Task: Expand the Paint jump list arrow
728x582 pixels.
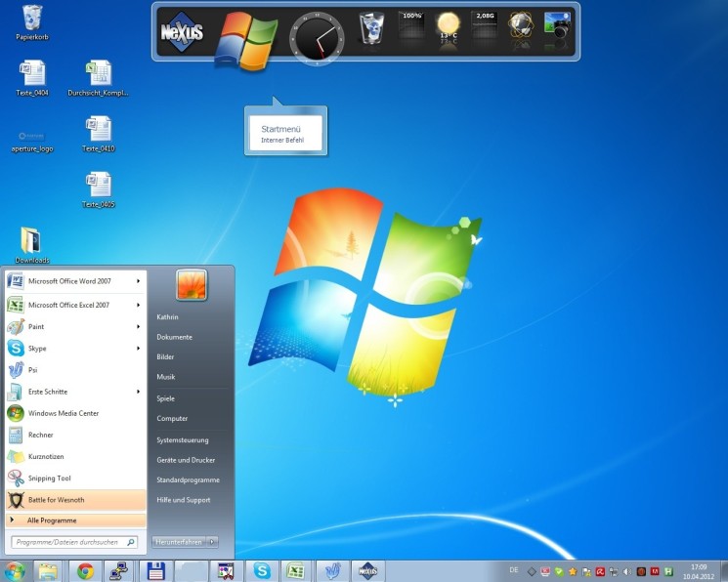Action: pyautogui.click(x=139, y=327)
